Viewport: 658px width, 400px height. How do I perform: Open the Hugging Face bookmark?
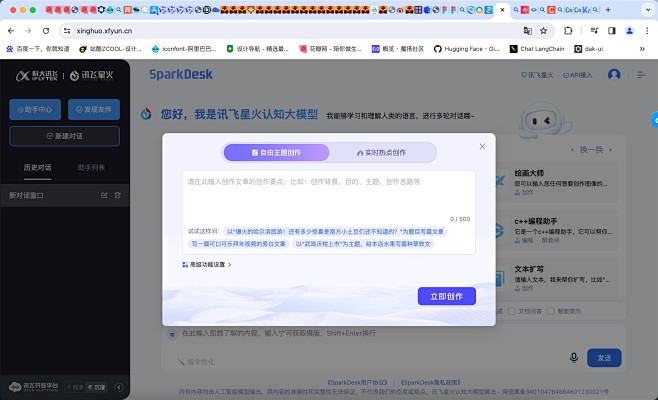pos(467,49)
